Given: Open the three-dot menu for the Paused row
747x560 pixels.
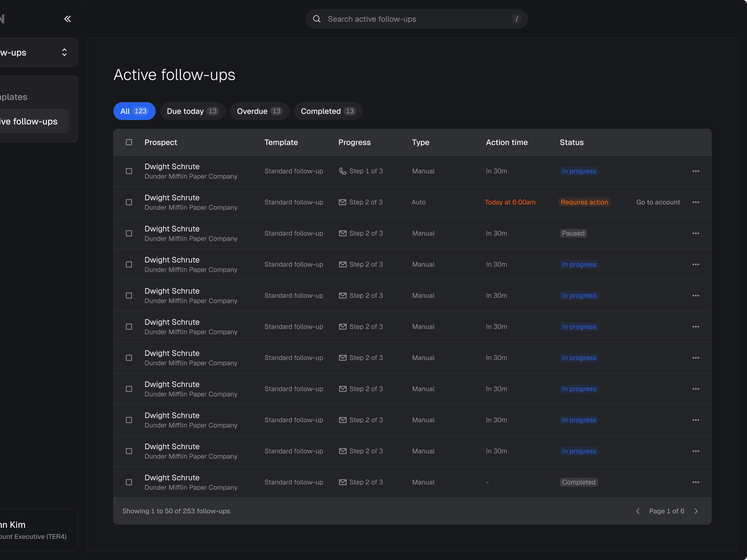Looking at the screenshot, I should point(695,233).
